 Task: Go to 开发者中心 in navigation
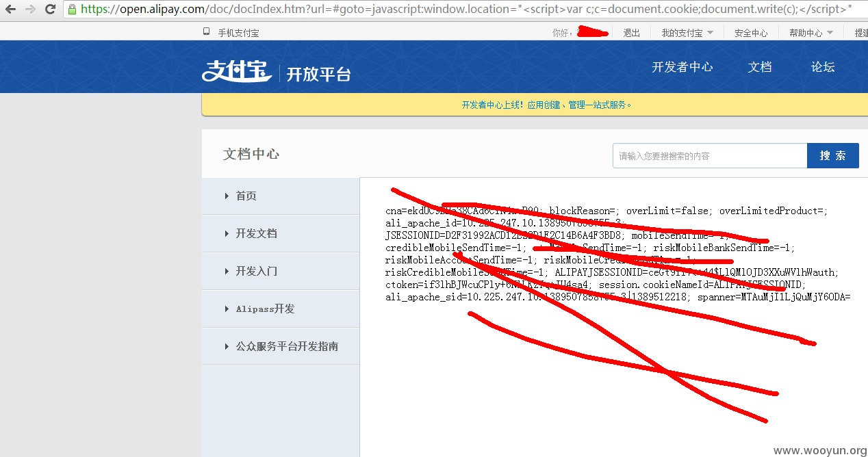pyautogui.click(x=682, y=67)
